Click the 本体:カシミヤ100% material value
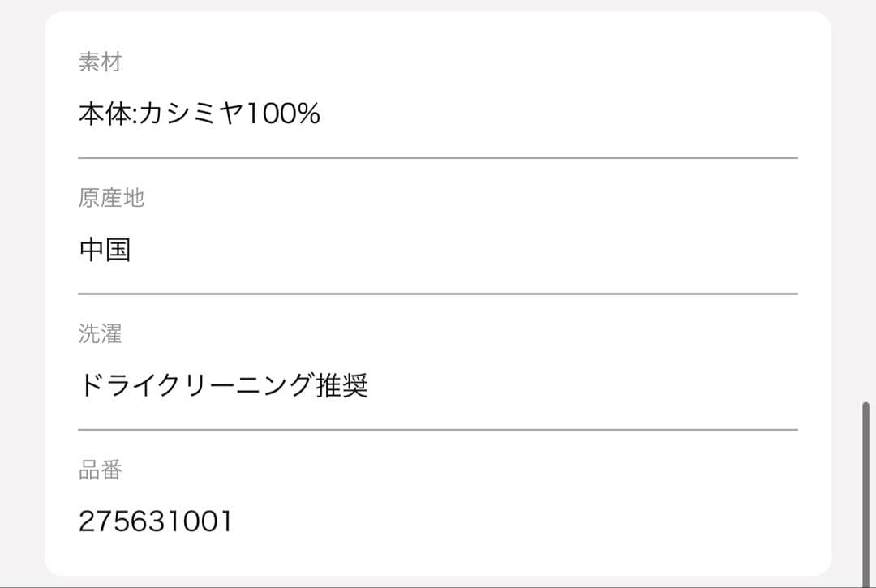This screenshot has width=876, height=588. (199, 114)
